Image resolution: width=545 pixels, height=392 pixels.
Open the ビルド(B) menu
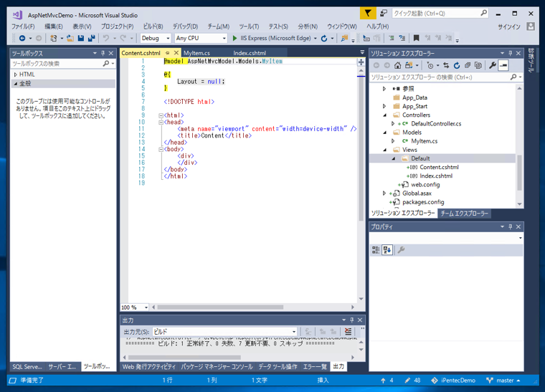tap(153, 27)
